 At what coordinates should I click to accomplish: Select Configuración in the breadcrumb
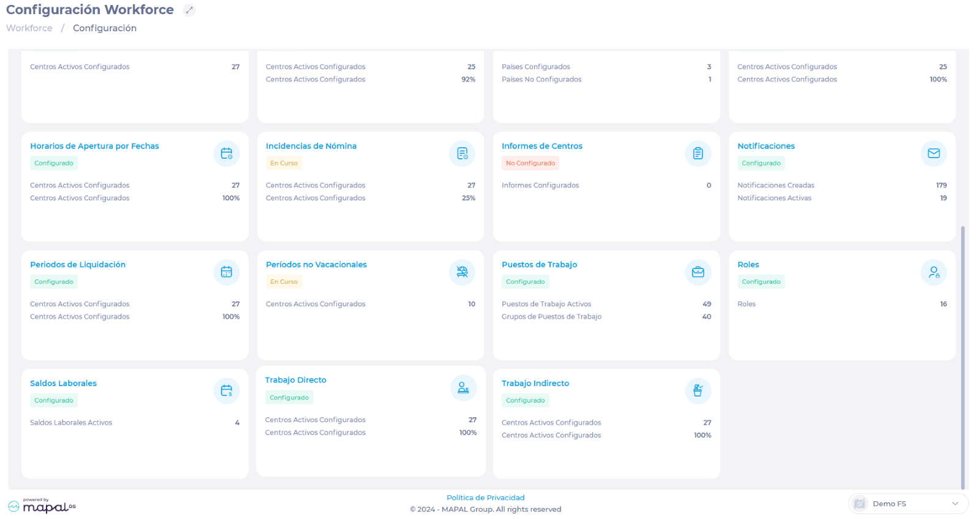[105, 28]
